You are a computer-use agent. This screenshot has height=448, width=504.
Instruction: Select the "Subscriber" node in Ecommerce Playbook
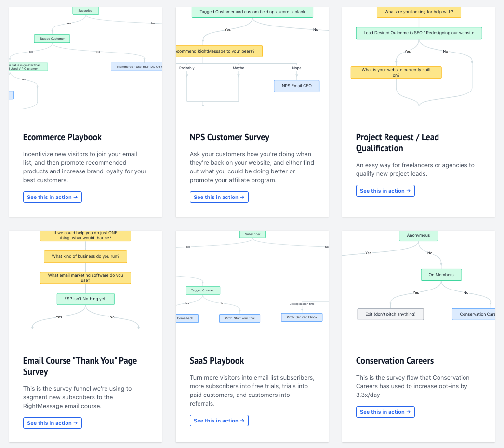(x=85, y=10)
